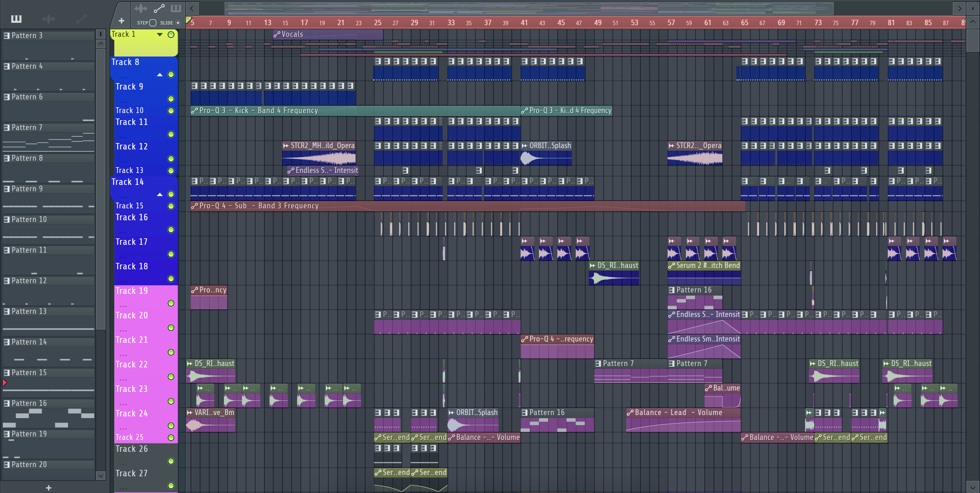This screenshot has width=980, height=493.
Task: Click the ORBIT..Splash clip icon on Track 12
Action: (525, 145)
